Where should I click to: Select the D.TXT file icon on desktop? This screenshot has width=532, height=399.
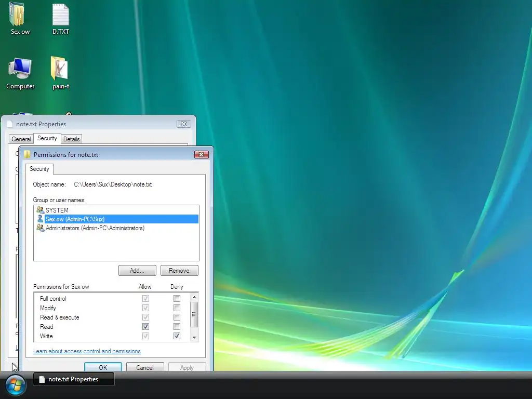[x=60, y=15]
